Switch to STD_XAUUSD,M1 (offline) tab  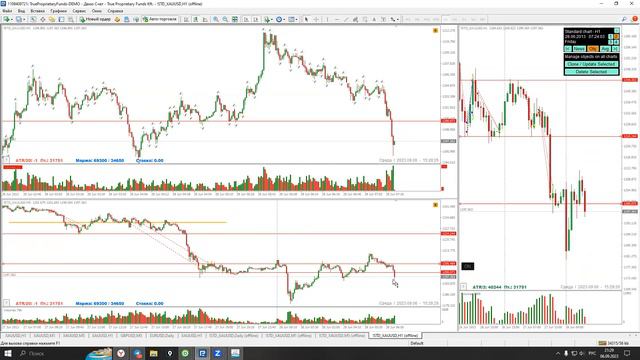289,336
